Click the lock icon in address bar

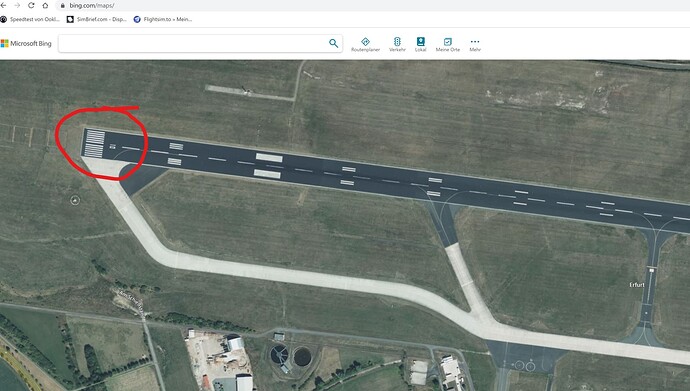coord(62,6)
